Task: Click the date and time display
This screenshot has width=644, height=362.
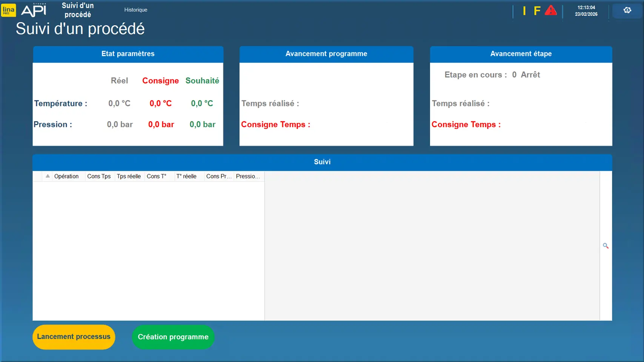Action: coord(586,11)
